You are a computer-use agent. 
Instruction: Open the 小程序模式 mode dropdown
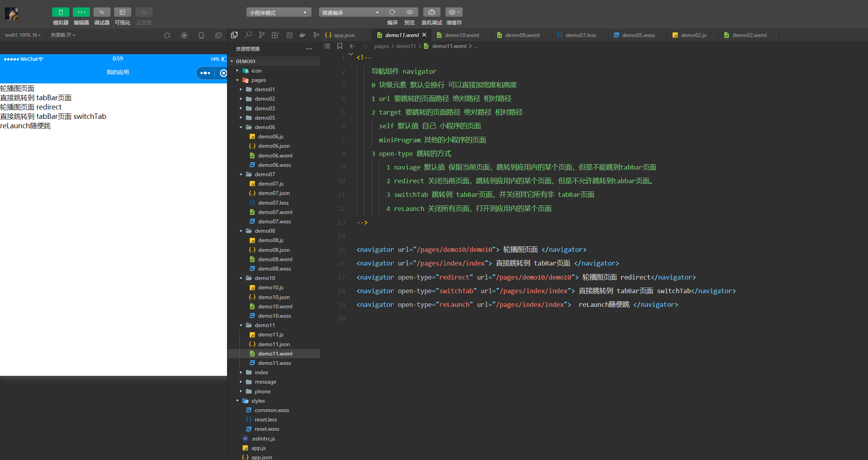point(279,12)
